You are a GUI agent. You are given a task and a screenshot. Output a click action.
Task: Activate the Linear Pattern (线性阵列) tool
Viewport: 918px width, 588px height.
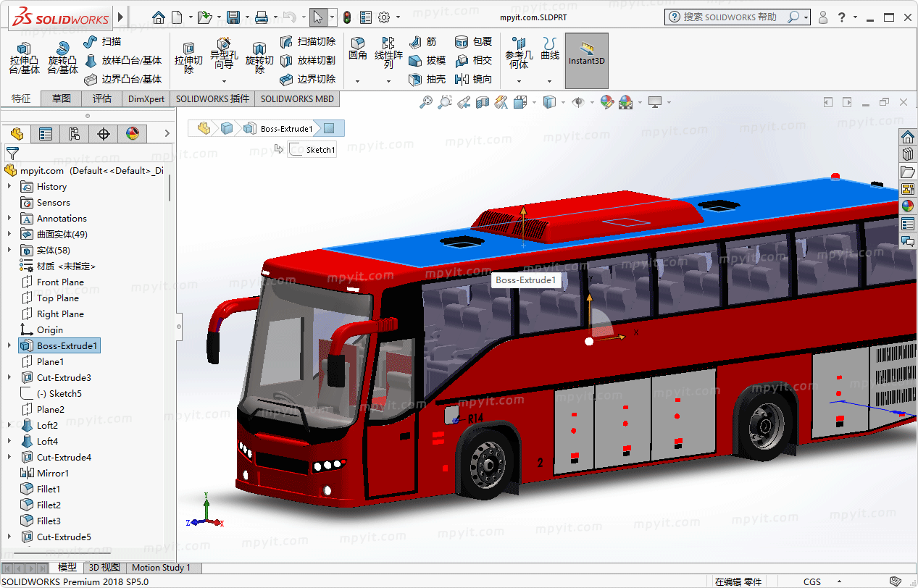coord(388,53)
